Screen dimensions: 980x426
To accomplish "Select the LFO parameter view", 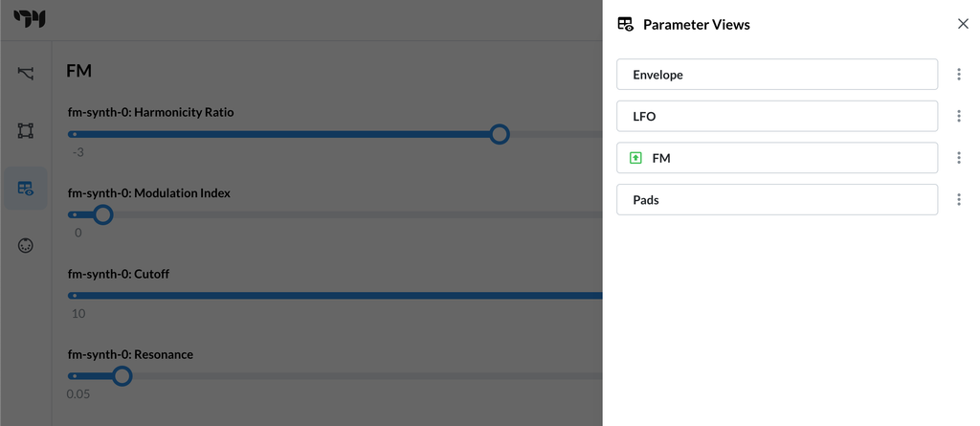I will click(776, 117).
